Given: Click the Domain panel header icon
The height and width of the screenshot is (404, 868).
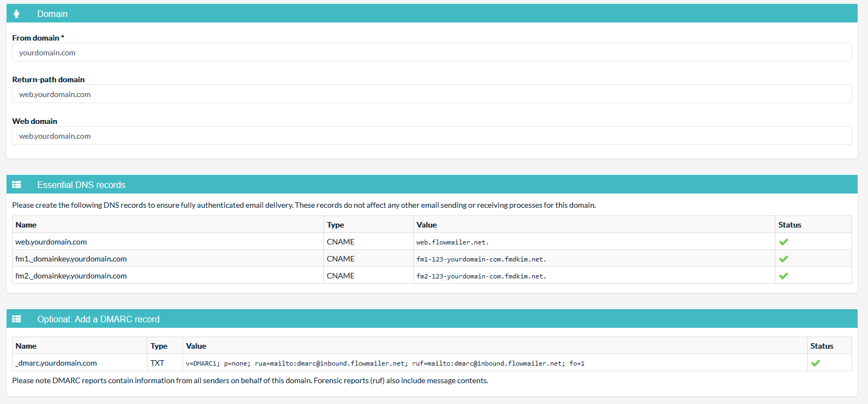Looking at the screenshot, I should (16, 14).
